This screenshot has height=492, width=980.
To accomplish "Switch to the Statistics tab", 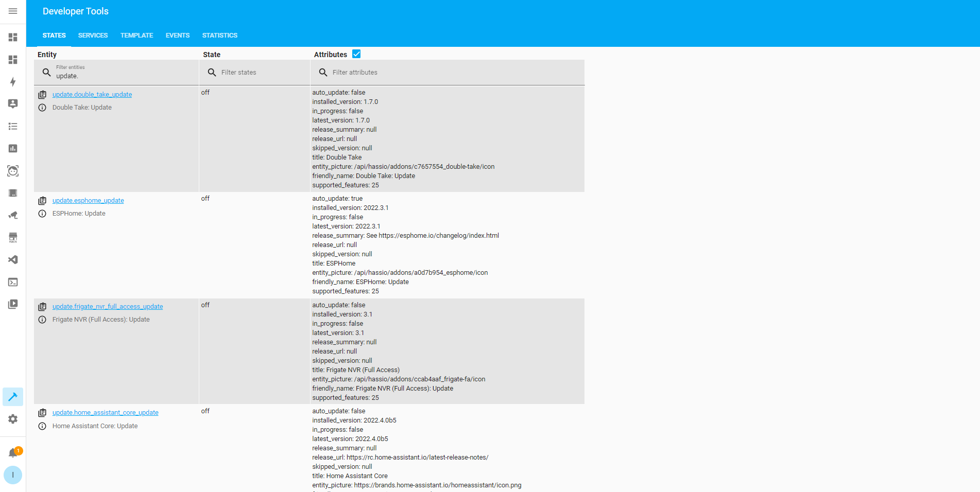I will point(220,36).
